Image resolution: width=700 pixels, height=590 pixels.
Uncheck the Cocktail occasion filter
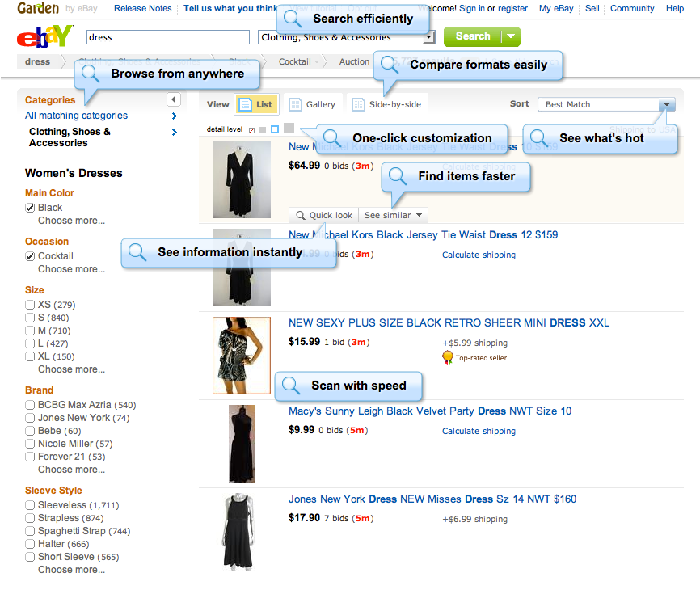[30, 256]
